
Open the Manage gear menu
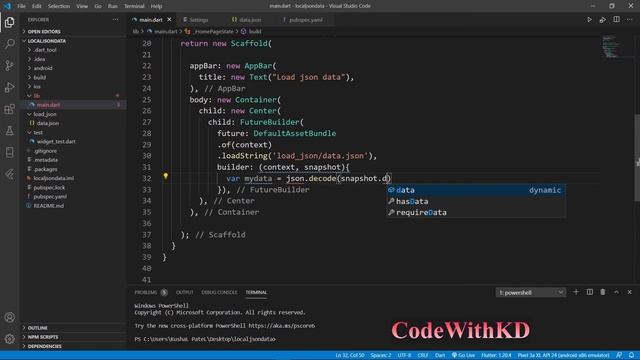pyautogui.click(x=9, y=338)
